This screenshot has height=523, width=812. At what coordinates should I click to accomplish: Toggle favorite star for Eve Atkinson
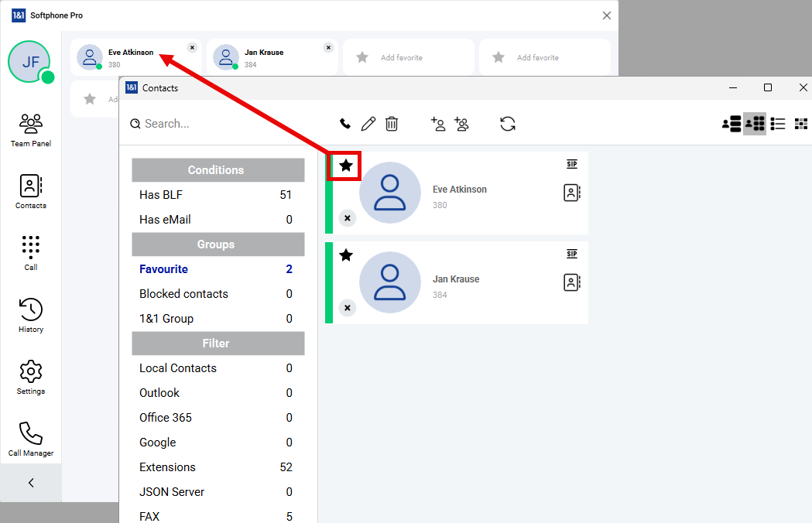[x=346, y=166]
